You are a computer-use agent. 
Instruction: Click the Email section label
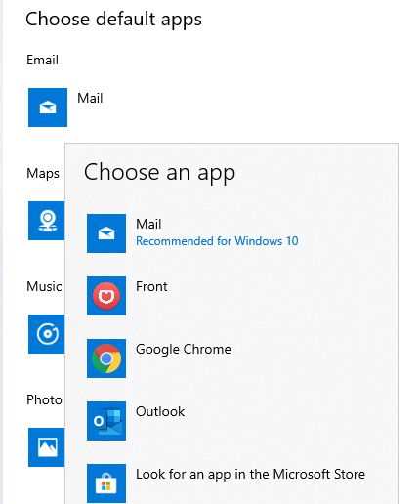(43, 60)
